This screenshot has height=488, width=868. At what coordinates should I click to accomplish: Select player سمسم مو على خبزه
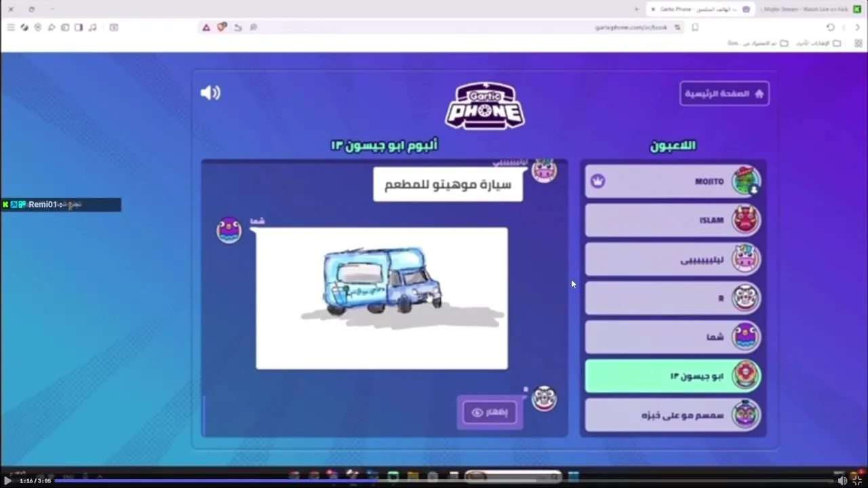[673, 415]
